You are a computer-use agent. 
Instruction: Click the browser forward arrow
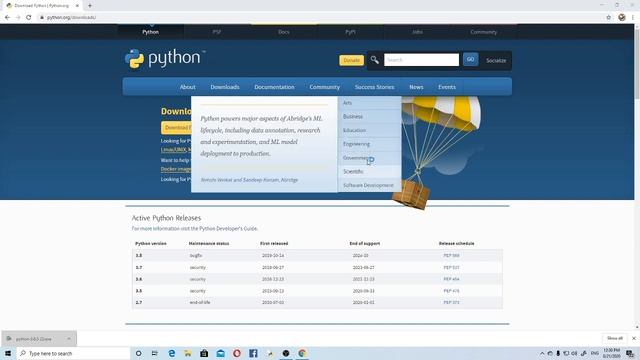[x=18, y=18]
